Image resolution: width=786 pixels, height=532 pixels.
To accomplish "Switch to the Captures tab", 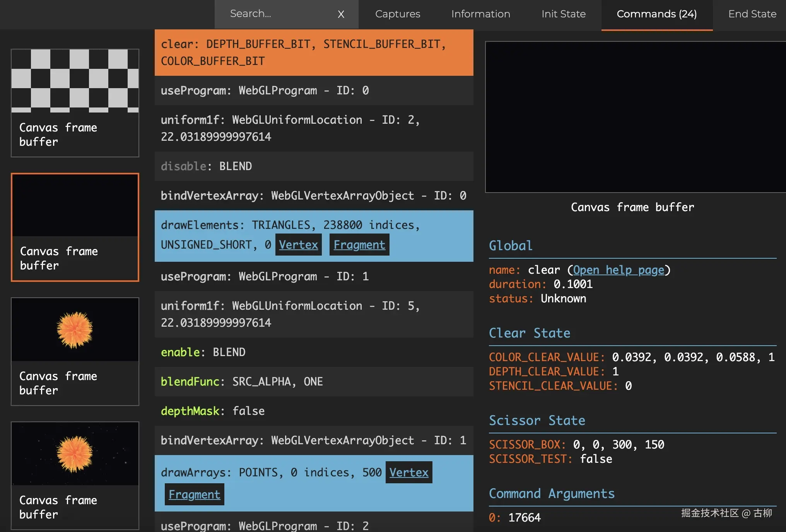I will [x=398, y=14].
